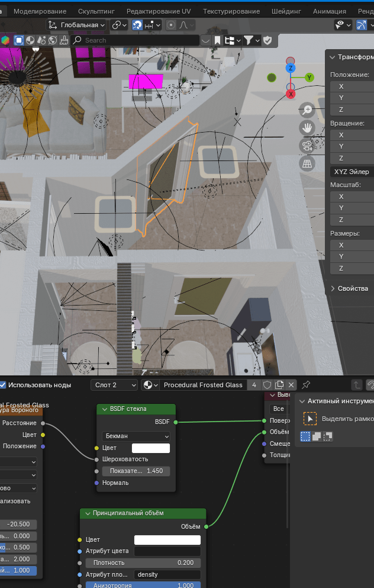This screenshot has width=374, height=588.
Task: Toggle the Использовать ноды checkbox
Action: (x=2, y=385)
